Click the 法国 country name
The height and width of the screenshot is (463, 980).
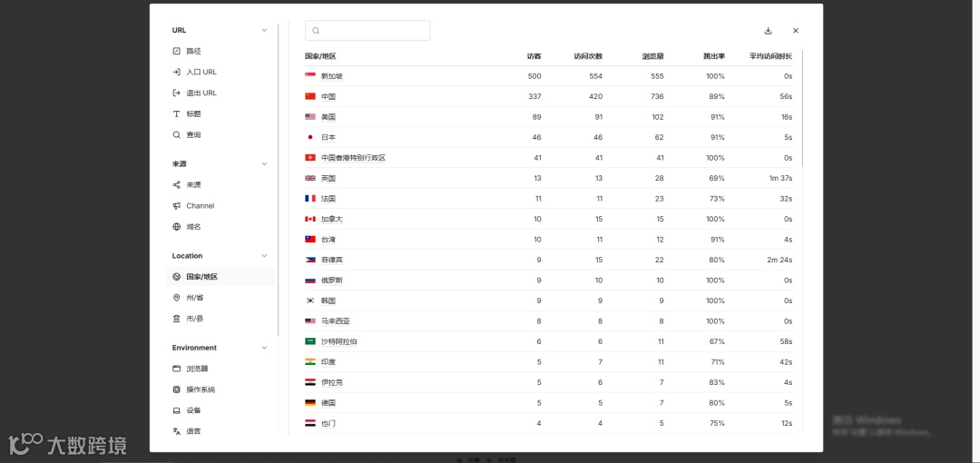point(328,199)
